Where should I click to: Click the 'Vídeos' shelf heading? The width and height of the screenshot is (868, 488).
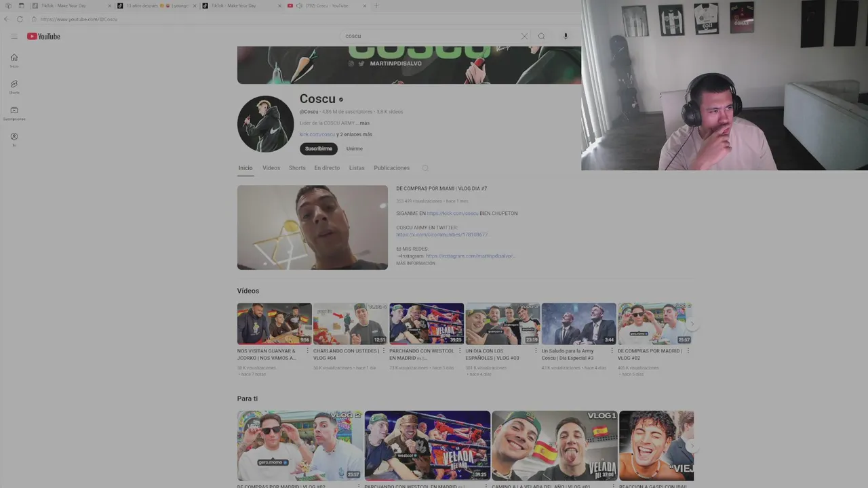tap(248, 291)
